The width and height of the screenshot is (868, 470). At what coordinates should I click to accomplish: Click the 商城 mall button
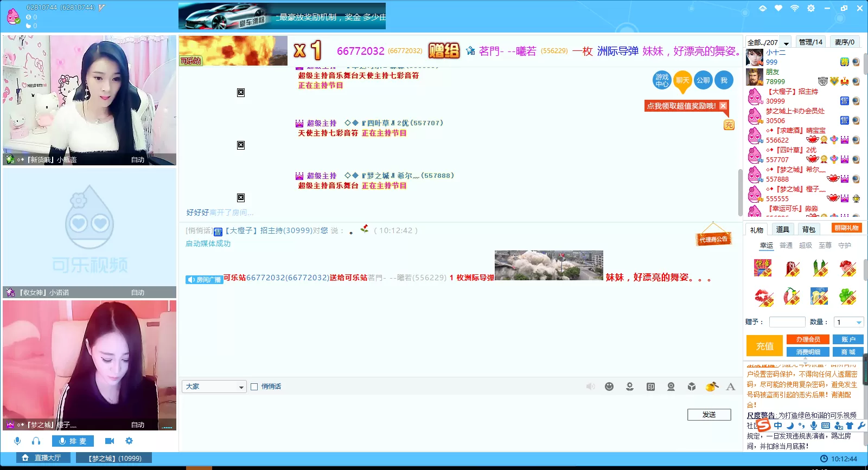[x=848, y=352]
